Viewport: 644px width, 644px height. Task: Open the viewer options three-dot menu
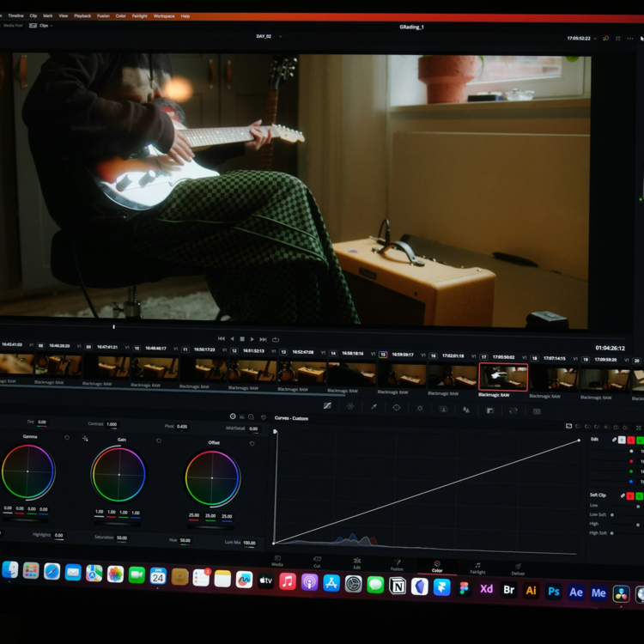click(x=630, y=39)
